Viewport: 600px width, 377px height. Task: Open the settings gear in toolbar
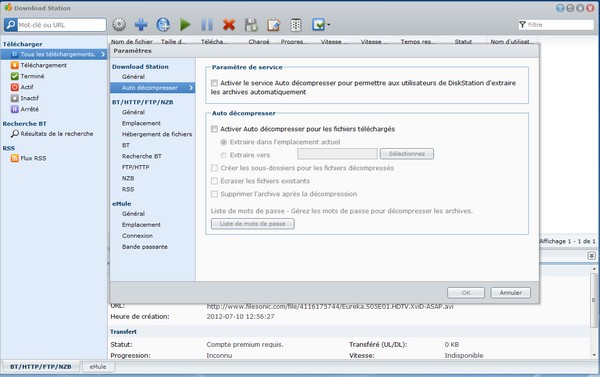pyautogui.click(x=119, y=24)
